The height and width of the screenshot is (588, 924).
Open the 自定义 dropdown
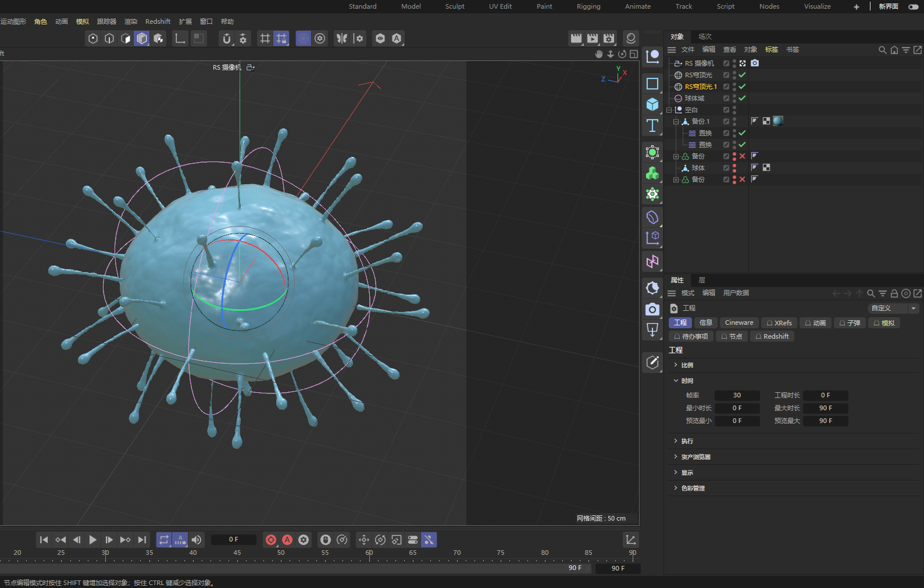(x=893, y=309)
